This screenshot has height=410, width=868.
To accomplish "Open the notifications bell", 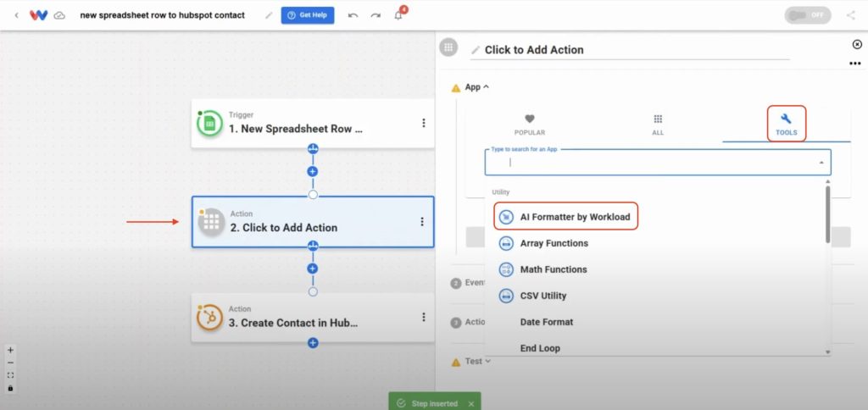I will (x=398, y=15).
